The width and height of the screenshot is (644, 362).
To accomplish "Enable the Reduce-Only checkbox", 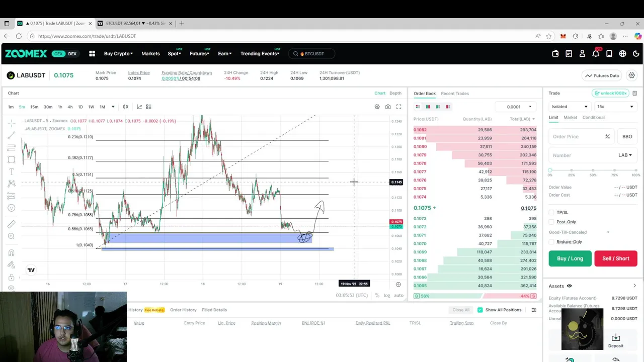I will tap(551, 242).
